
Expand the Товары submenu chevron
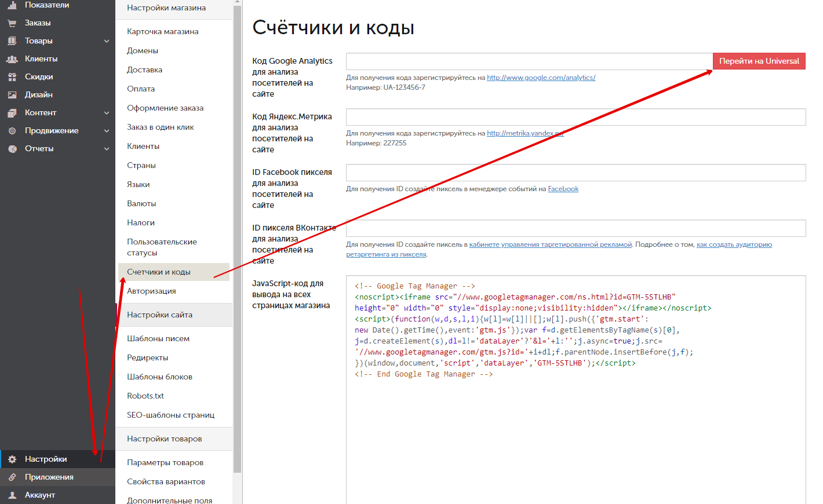[107, 41]
